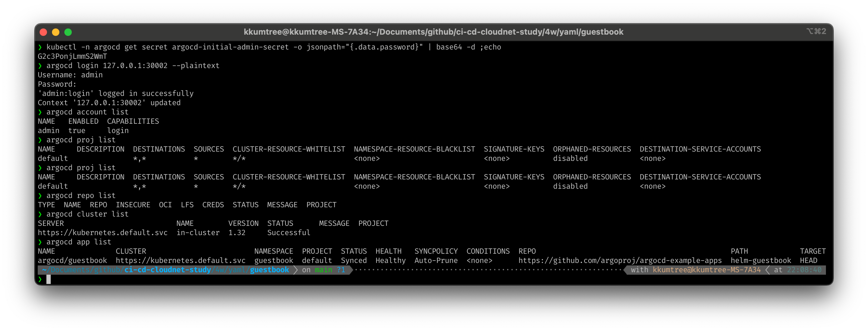Click "Context '127.0.0.1:30002' updated" line
The height and width of the screenshot is (331, 868).
click(109, 102)
